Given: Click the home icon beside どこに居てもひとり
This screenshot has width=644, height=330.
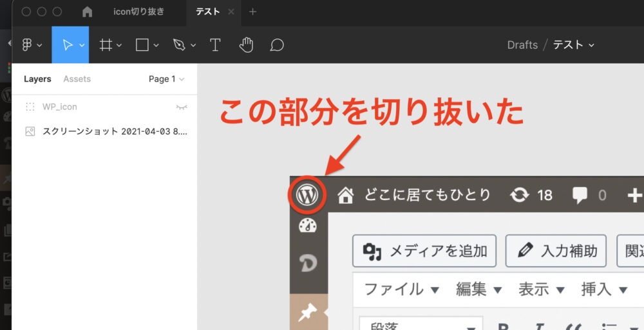Looking at the screenshot, I should pyautogui.click(x=345, y=196).
